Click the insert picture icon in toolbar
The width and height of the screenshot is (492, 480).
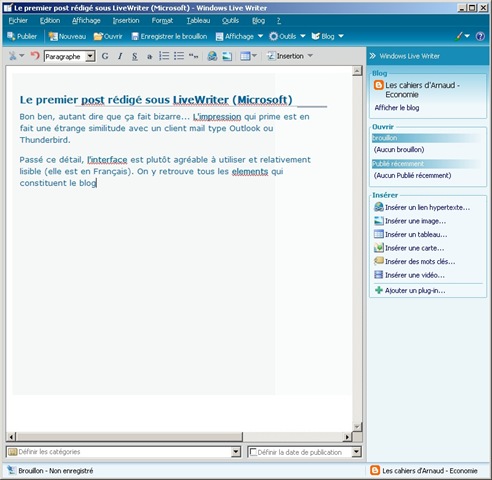point(227,56)
